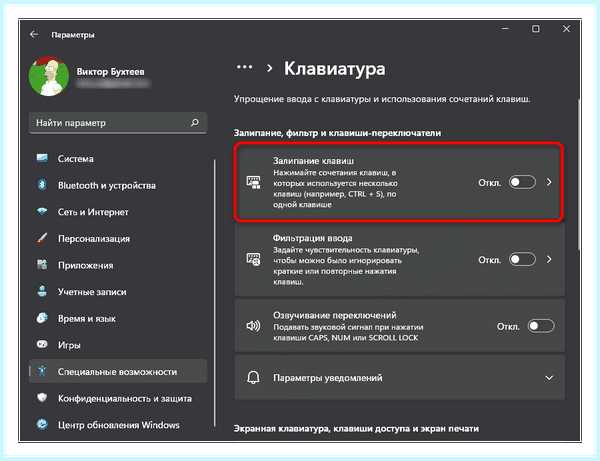
Task: Open Залипание клавиш details chevron
Action: point(549,182)
